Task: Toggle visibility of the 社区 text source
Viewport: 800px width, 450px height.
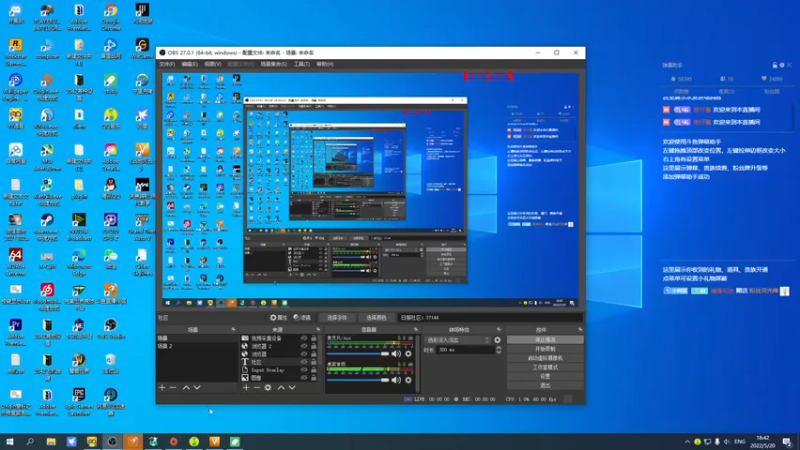Action: point(304,362)
